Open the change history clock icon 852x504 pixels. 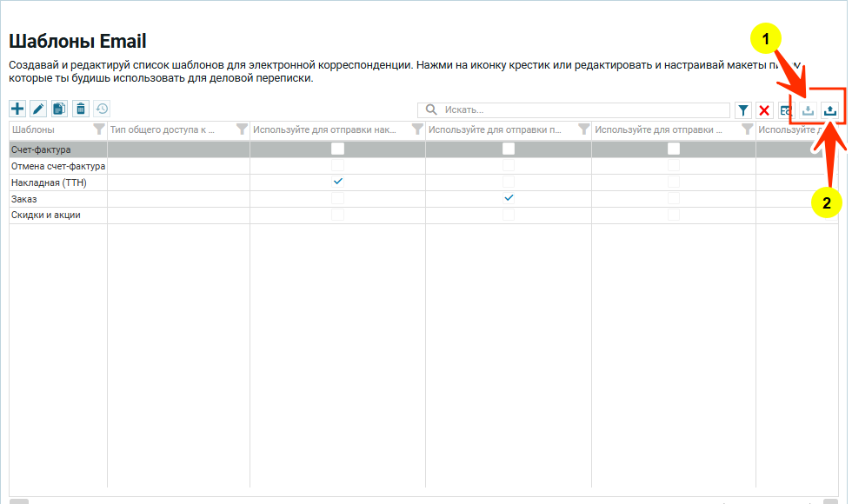pos(102,109)
